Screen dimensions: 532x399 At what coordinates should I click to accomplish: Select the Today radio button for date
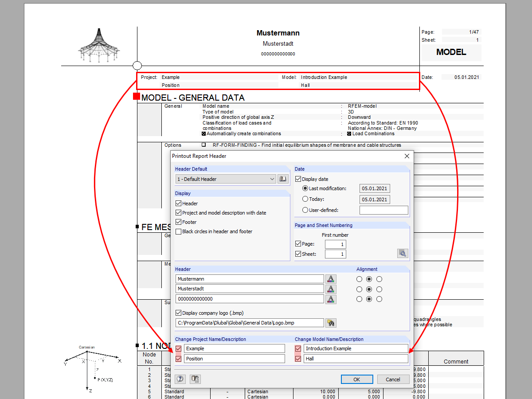(x=305, y=199)
